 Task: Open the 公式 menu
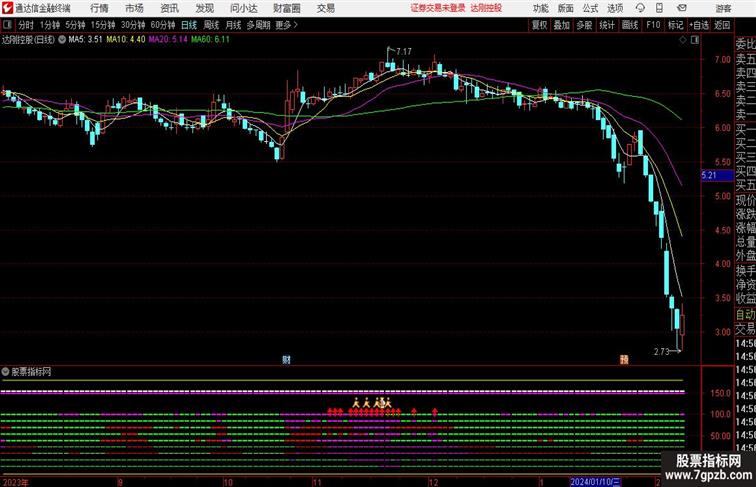590,8
